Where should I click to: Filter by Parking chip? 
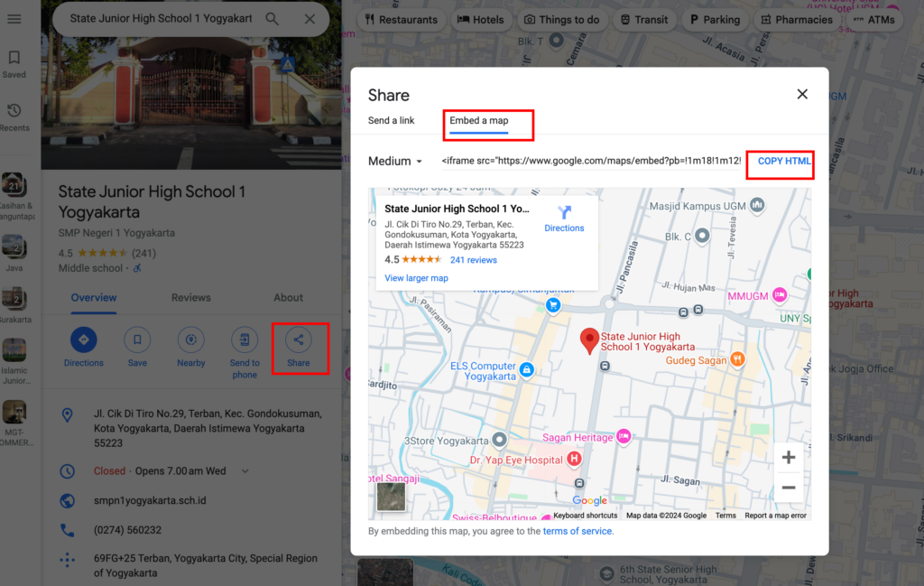click(715, 20)
